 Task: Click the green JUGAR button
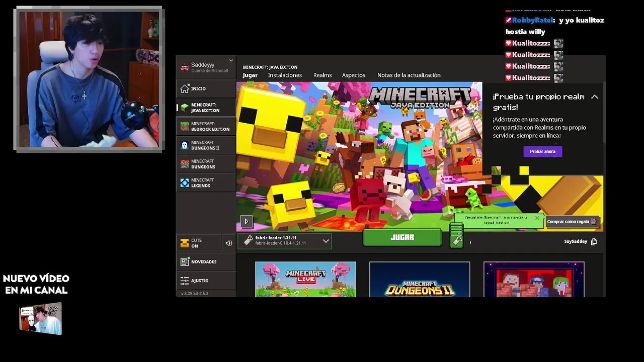point(402,237)
